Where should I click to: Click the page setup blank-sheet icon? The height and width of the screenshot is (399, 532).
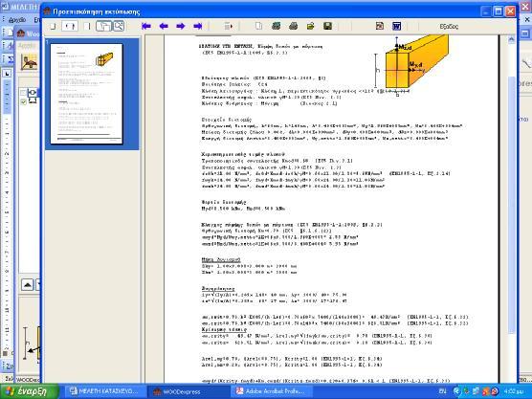pos(258,26)
